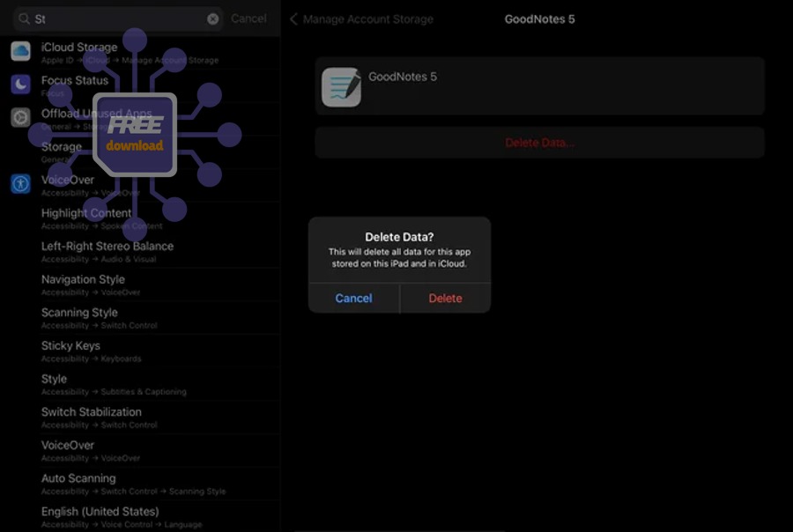Click the back chevron arrow
Viewport: 793px width, 532px height.
coord(293,19)
